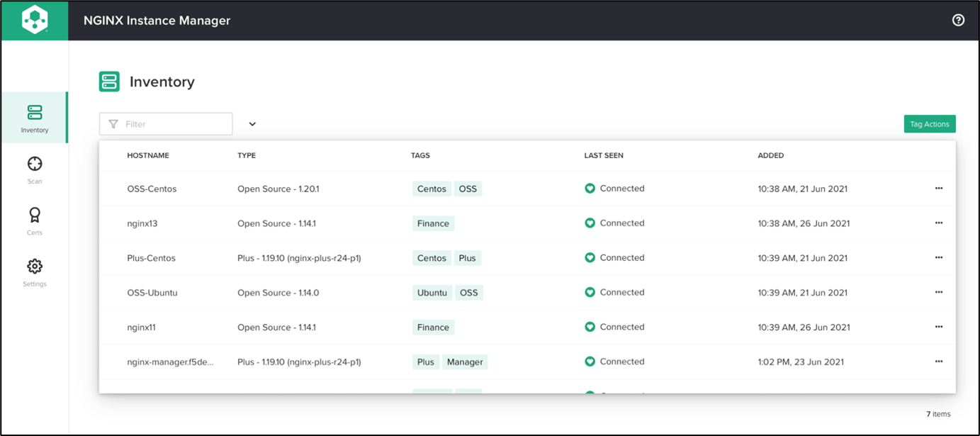Open Settings in the sidebar

(x=35, y=272)
